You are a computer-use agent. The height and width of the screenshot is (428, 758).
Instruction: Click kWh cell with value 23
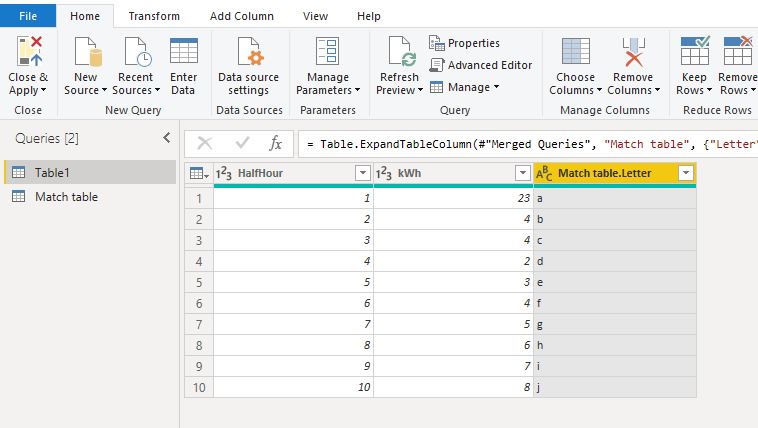[453, 198]
